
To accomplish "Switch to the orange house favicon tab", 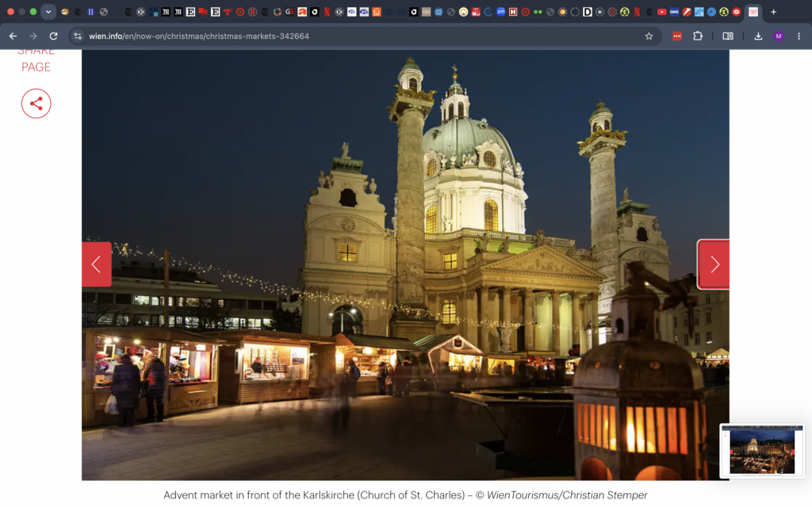I will pos(377,12).
